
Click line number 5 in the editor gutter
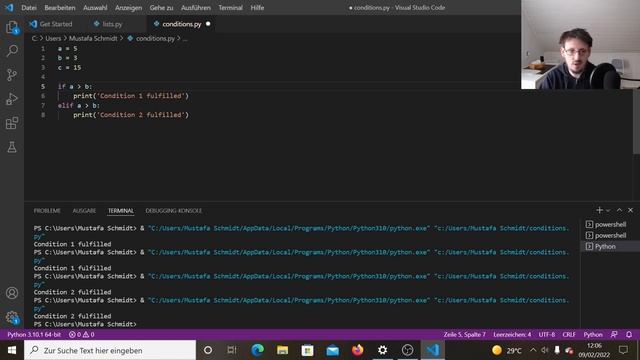click(x=43, y=86)
